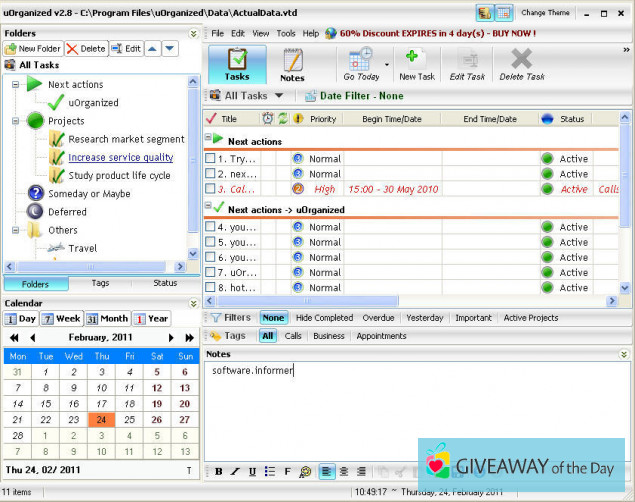This screenshot has width=635, height=502.
Task: Select 'Increase service quality' project link
Action: (120, 157)
